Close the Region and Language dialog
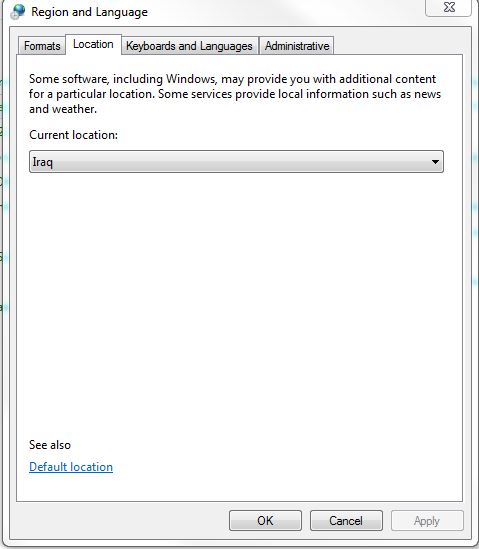This screenshot has width=479, height=549. tap(449, 7)
